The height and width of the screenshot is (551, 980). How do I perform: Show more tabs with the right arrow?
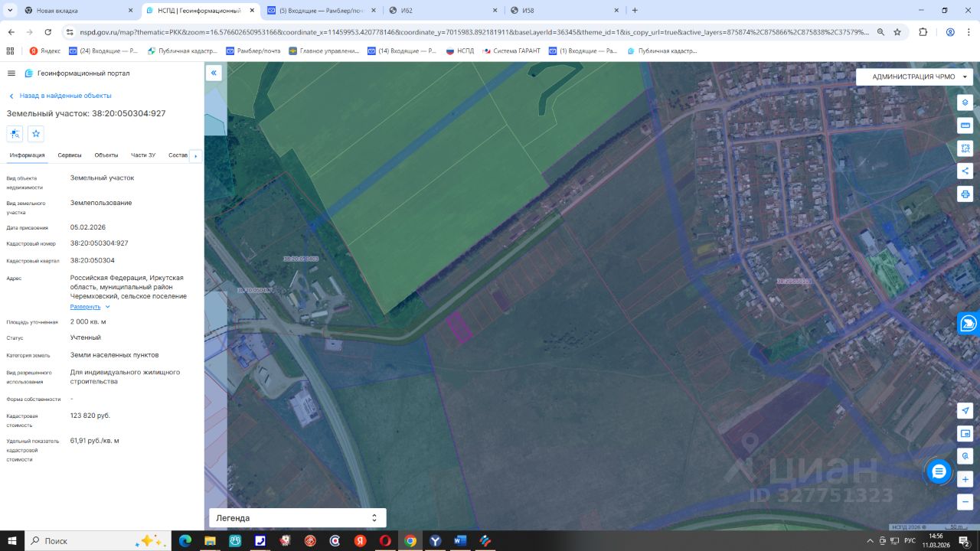[194, 155]
